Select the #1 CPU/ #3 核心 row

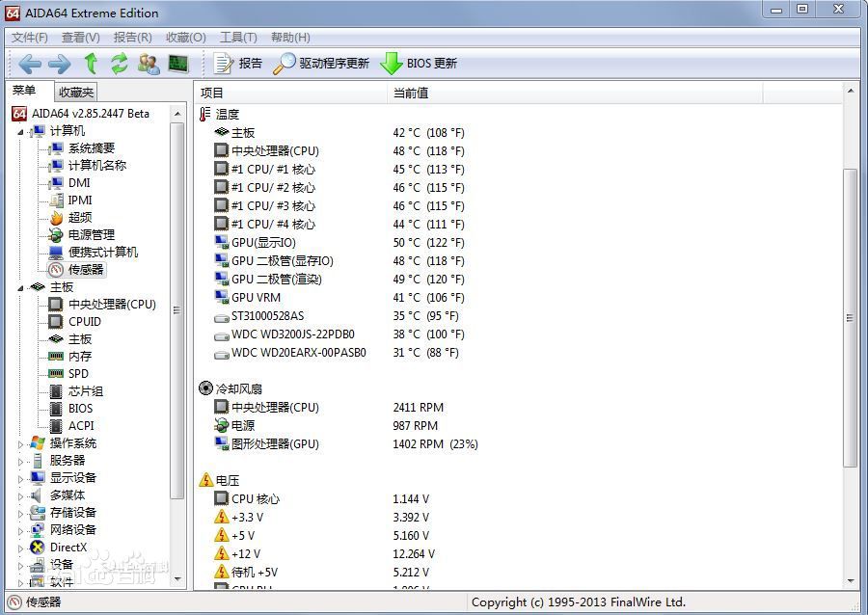(339, 205)
